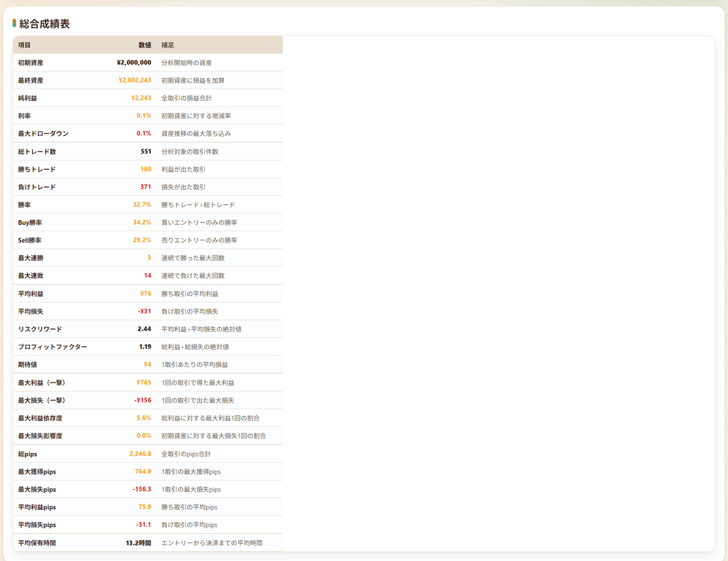Viewport: 728px width, 561px height.
Task: Click the ¥4 value in the 期待値 row
Action: click(148, 365)
